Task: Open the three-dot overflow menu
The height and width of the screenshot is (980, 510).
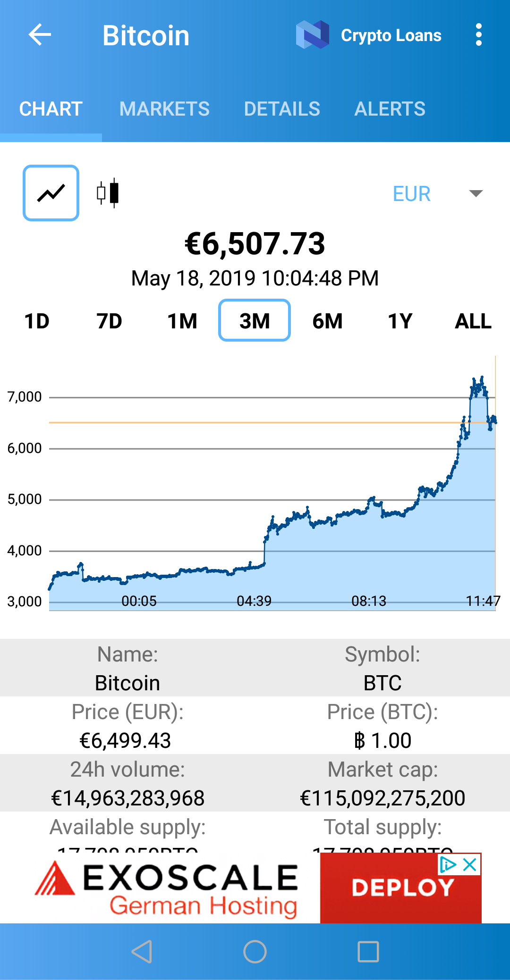Action: 479,35
